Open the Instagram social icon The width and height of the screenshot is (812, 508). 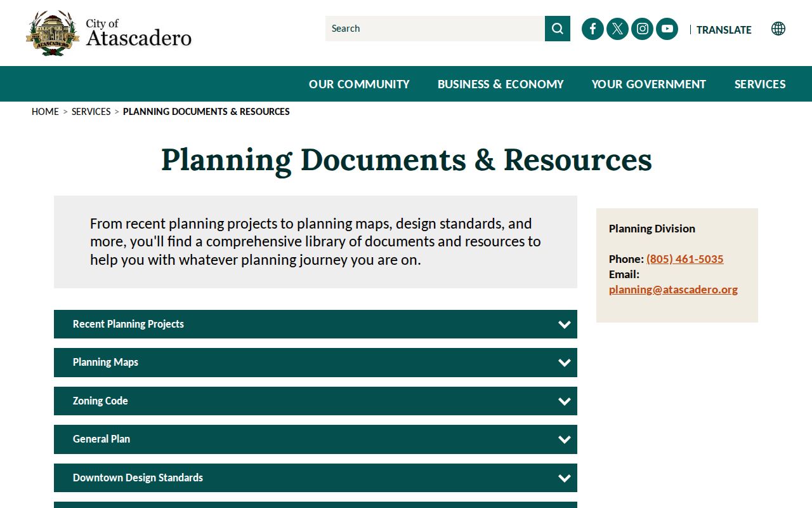642,29
